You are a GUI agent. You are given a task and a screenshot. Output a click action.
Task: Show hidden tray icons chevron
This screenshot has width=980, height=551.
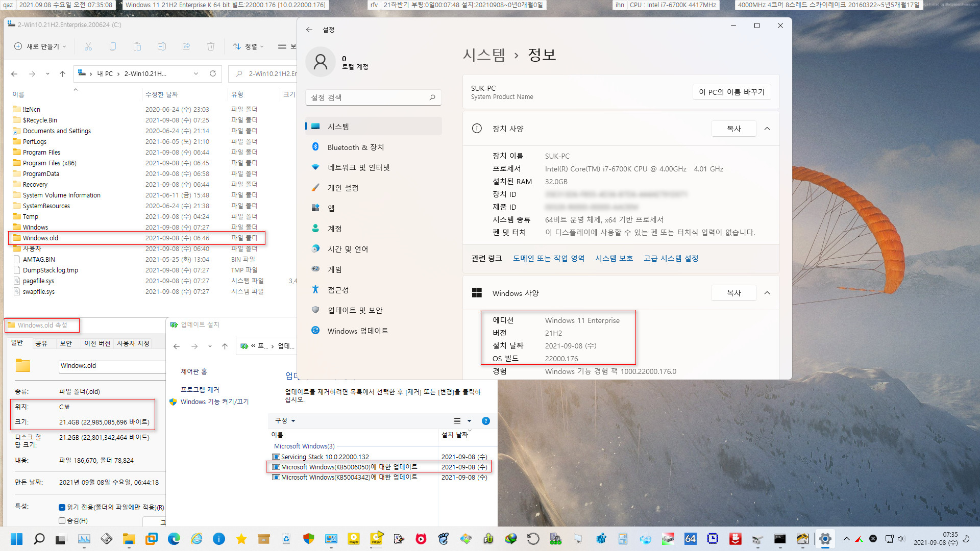[x=847, y=539]
